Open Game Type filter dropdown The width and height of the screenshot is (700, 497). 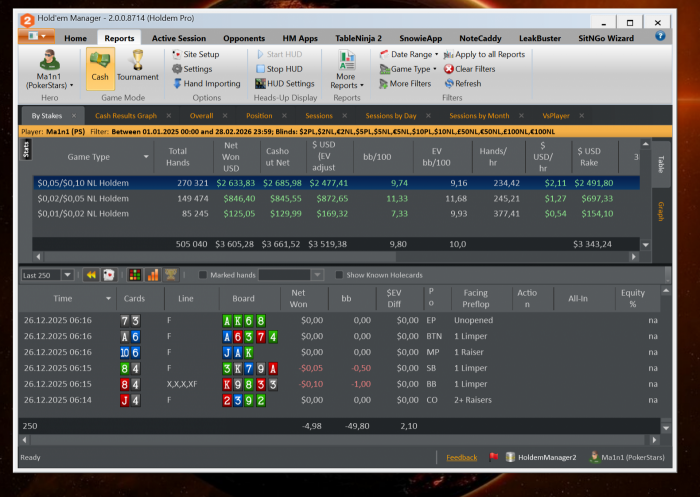(408, 69)
